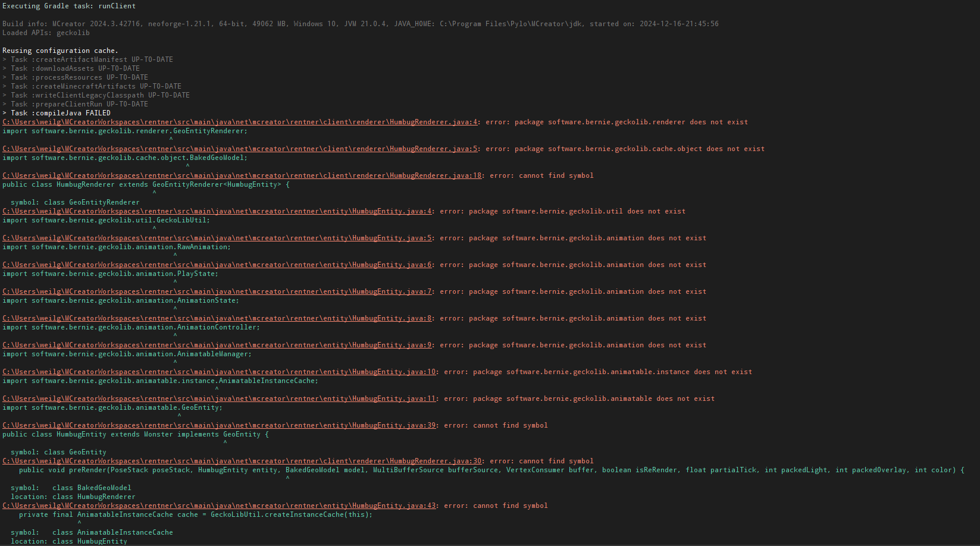Click the ':compileJava FAILED' task line
The width and height of the screenshot is (980, 546).
[57, 113]
